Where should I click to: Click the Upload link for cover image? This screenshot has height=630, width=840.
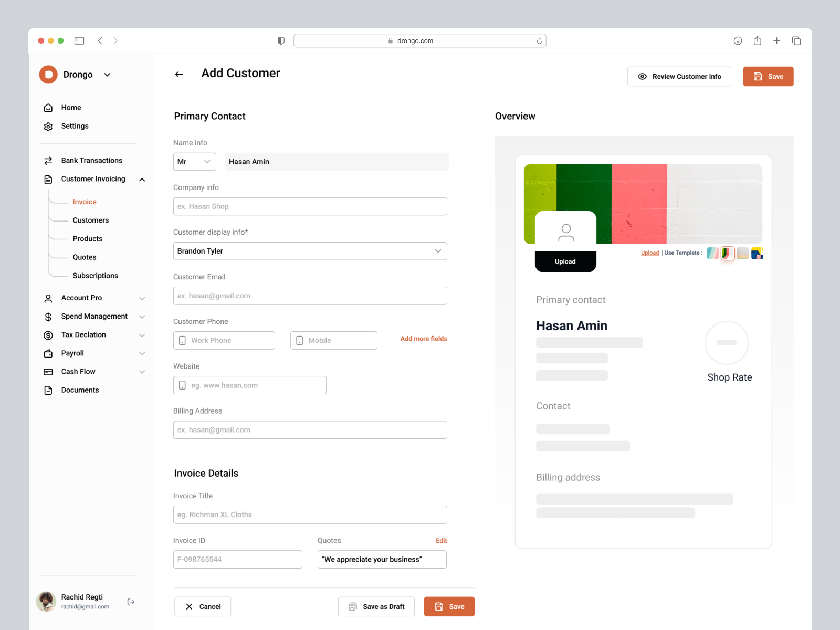click(x=649, y=253)
